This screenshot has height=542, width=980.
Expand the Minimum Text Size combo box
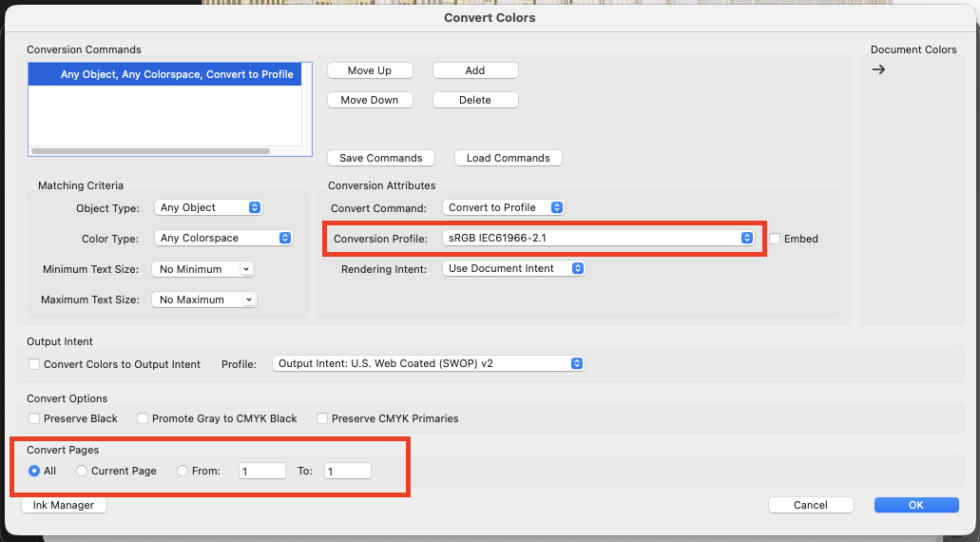pyautogui.click(x=203, y=269)
